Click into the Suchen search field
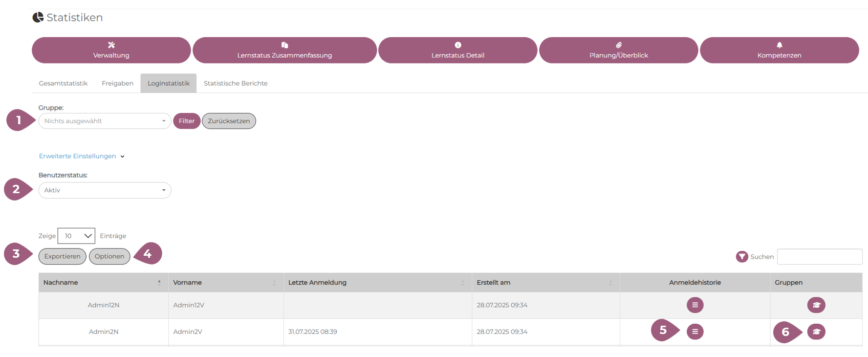The height and width of the screenshot is (357, 868). [x=819, y=257]
